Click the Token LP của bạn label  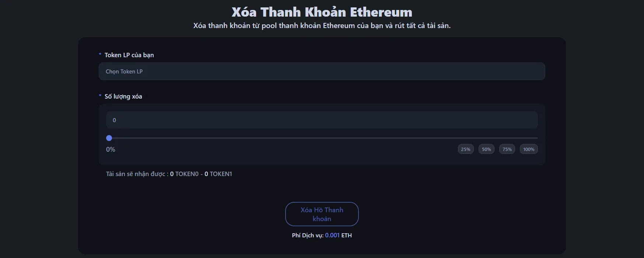coord(129,55)
